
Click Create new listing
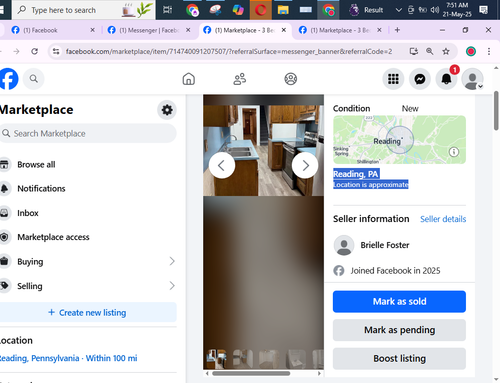point(88,313)
